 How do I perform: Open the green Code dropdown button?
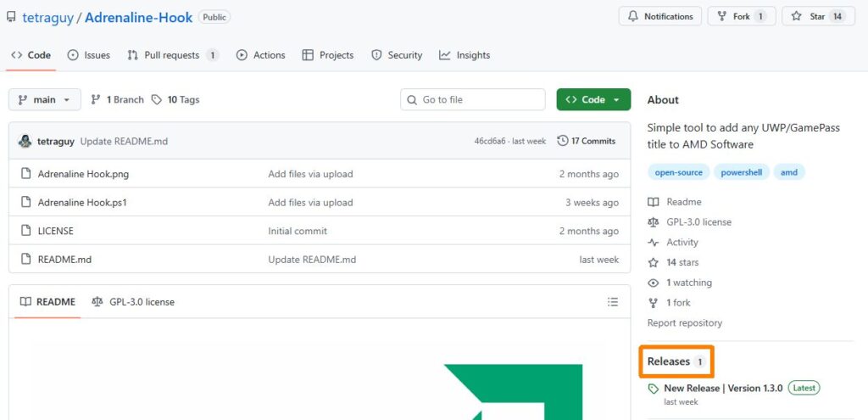coord(593,100)
